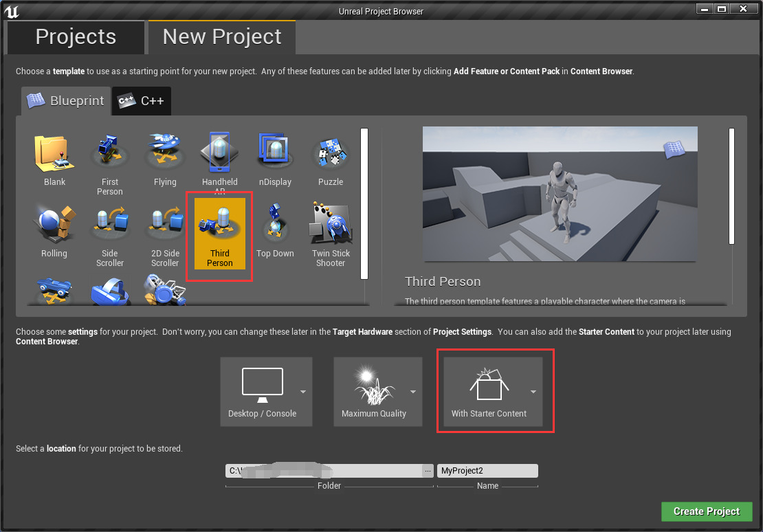Pick the Handheld AR template
Screen dimensions: 763x532
(219, 163)
